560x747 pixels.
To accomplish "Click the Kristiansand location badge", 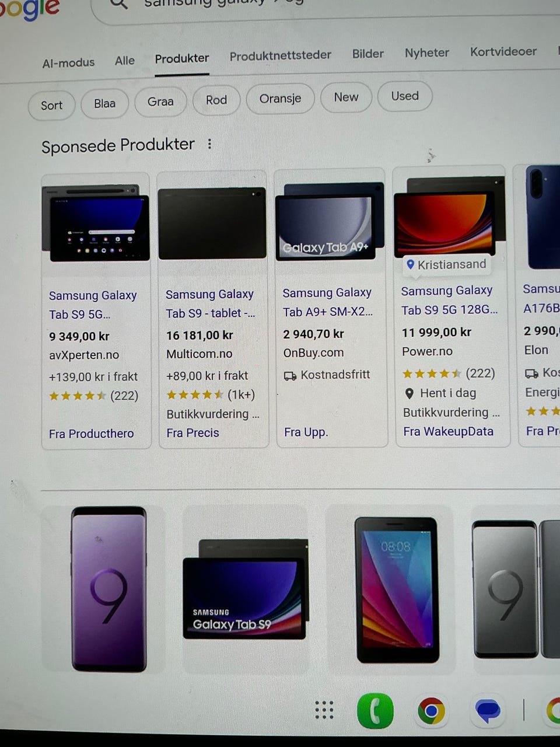I will pos(446,264).
